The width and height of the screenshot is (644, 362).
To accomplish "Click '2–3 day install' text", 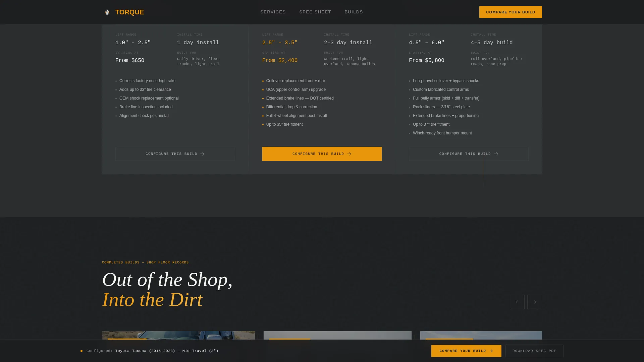I will [348, 43].
